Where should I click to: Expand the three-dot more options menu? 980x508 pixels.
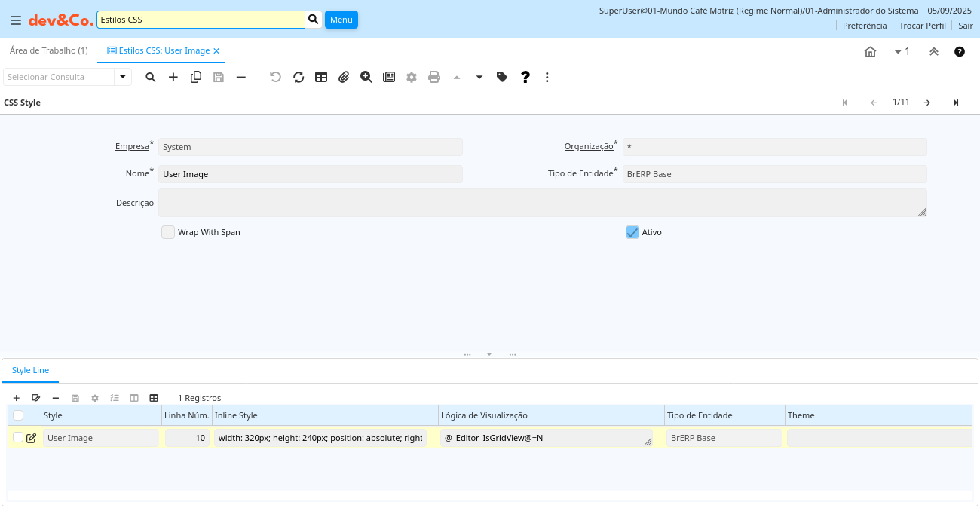[x=547, y=77]
